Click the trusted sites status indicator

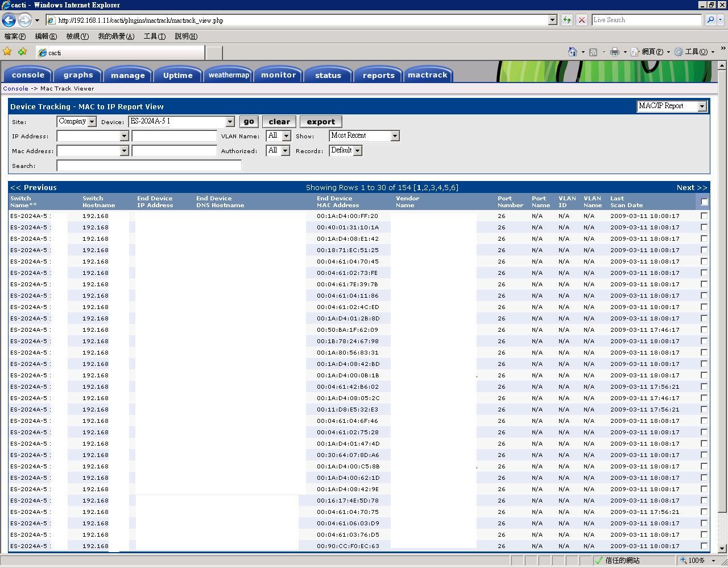617,561
